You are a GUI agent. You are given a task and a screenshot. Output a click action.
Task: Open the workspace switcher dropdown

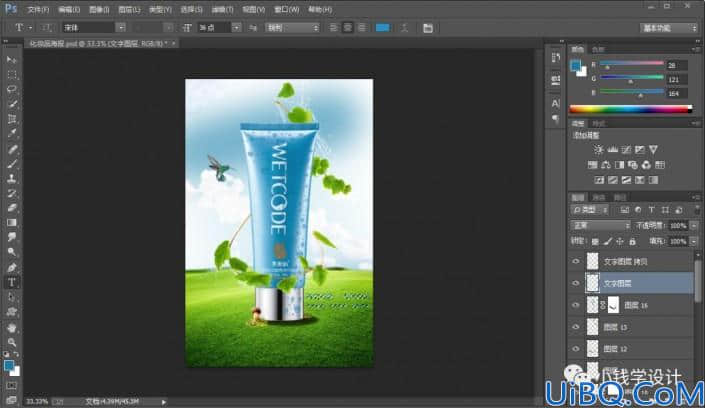[x=669, y=28]
